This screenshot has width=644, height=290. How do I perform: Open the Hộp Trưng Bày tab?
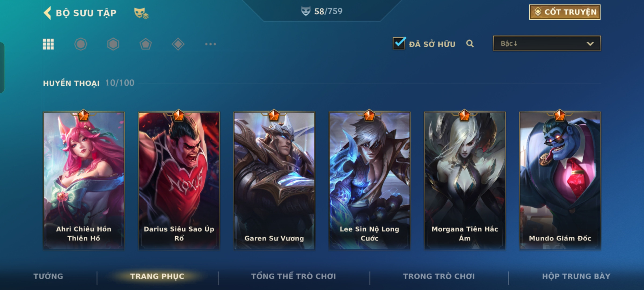tap(576, 276)
